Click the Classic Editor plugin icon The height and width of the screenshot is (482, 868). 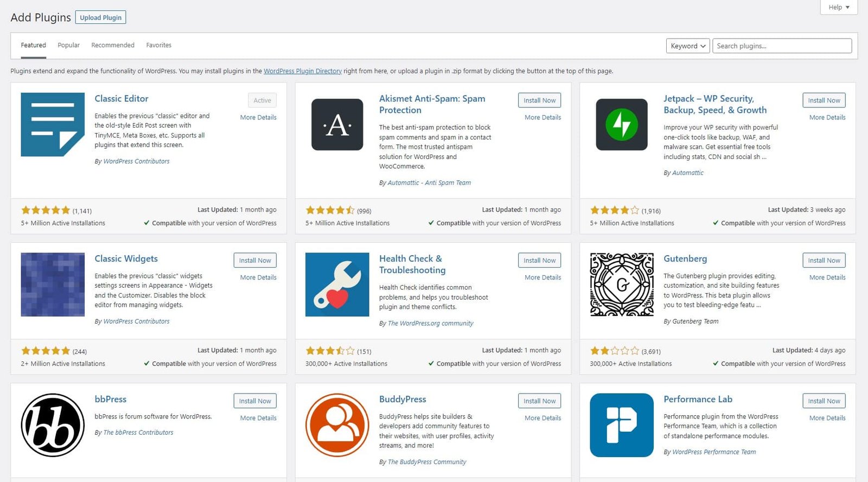53,124
